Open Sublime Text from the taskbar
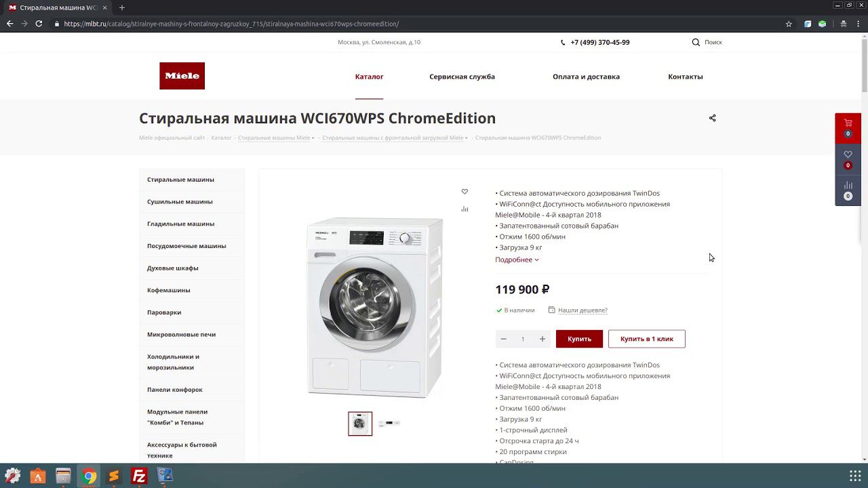This screenshot has height=488, width=868. [x=114, y=476]
